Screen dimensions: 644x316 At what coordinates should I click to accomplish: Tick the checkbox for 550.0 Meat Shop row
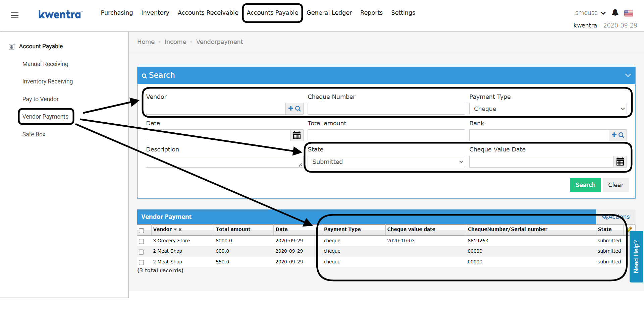pyautogui.click(x=141, y=262)
